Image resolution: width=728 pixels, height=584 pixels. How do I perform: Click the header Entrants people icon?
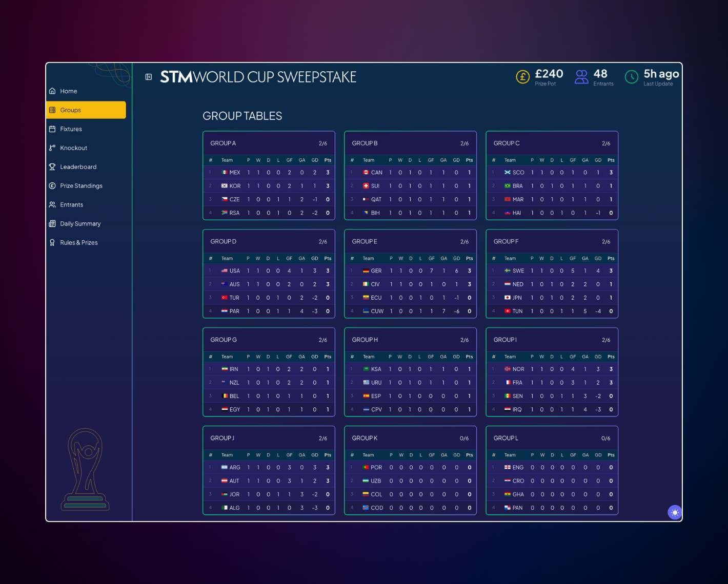point(581,77)
